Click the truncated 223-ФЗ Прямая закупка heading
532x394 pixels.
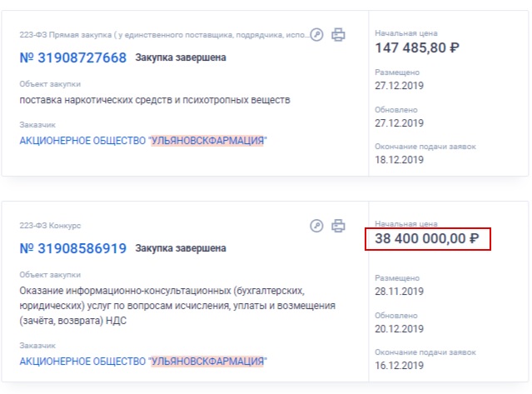[x=164, y=35]
